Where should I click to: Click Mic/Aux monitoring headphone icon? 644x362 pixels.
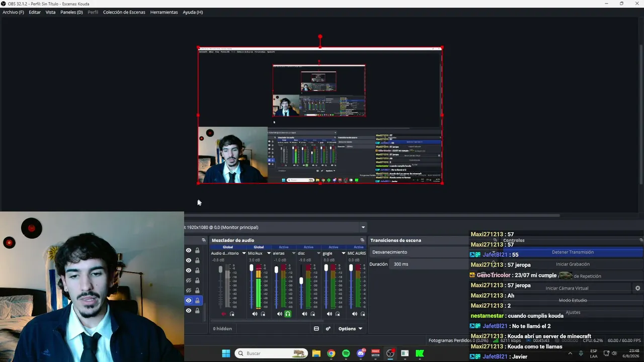pos(263,314)
